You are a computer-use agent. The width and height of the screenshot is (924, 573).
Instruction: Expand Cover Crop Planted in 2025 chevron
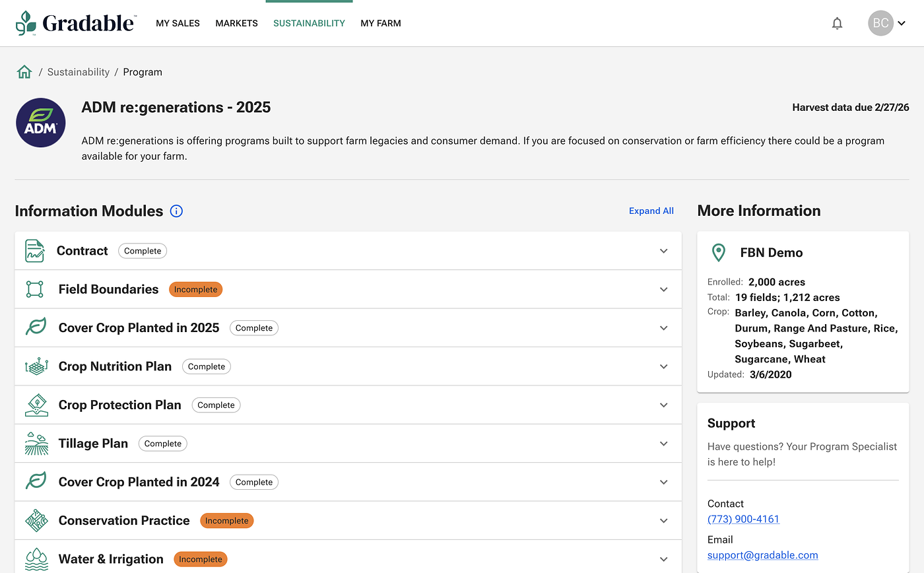664,328
